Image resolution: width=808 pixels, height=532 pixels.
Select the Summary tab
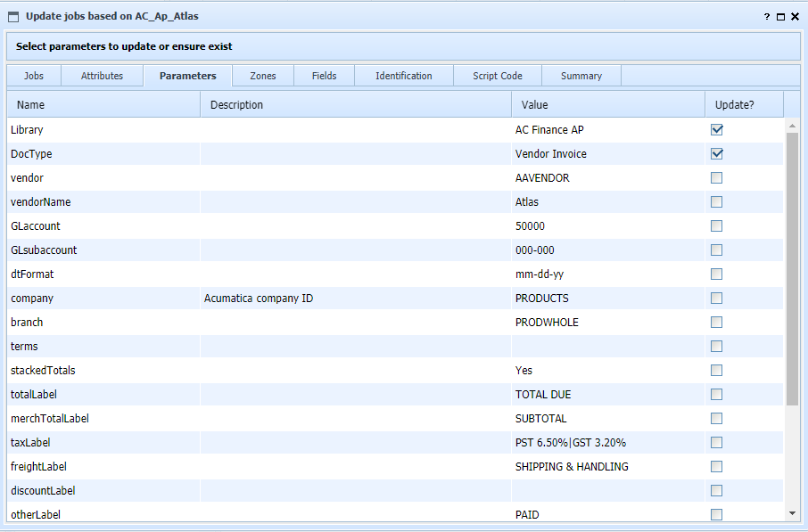pyautogui.click(x=581, y=76)
